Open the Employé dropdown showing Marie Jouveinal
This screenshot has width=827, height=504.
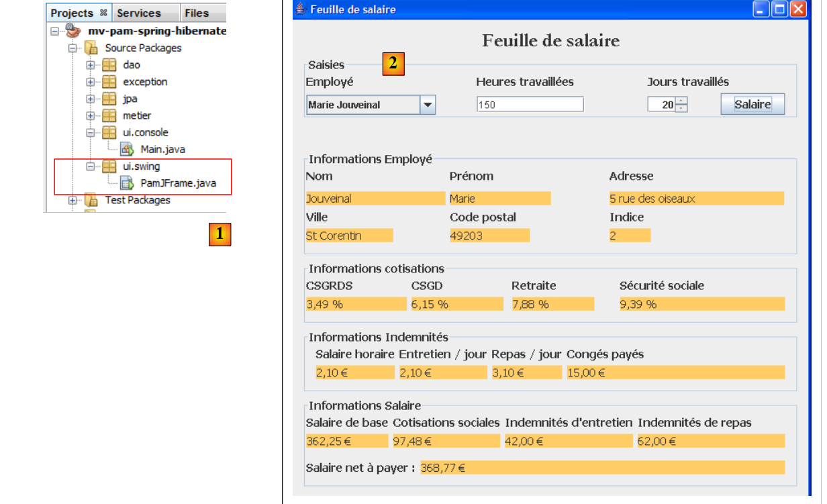(x=428, y=105)
